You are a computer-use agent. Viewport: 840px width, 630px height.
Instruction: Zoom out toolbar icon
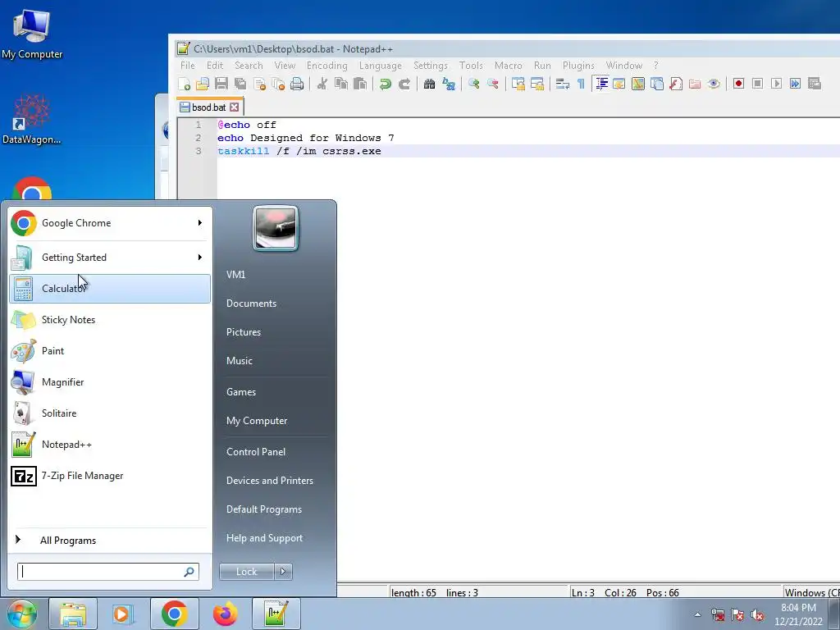click(x=493, y=84)
